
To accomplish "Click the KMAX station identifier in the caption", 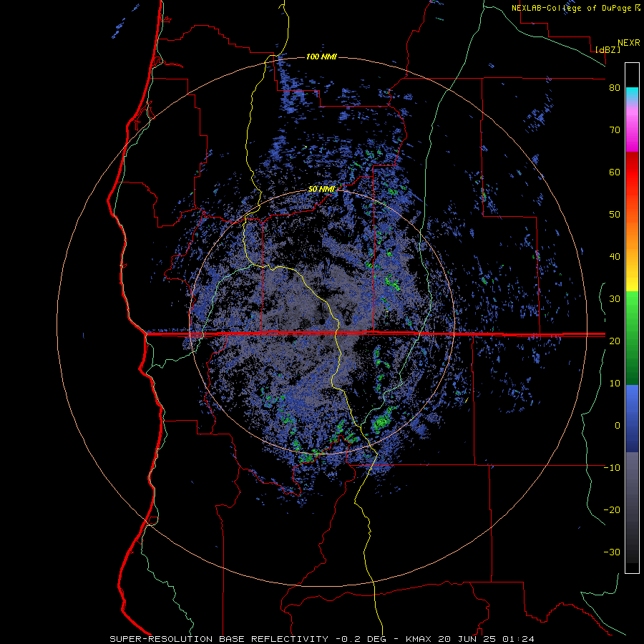I will (419, 639).
